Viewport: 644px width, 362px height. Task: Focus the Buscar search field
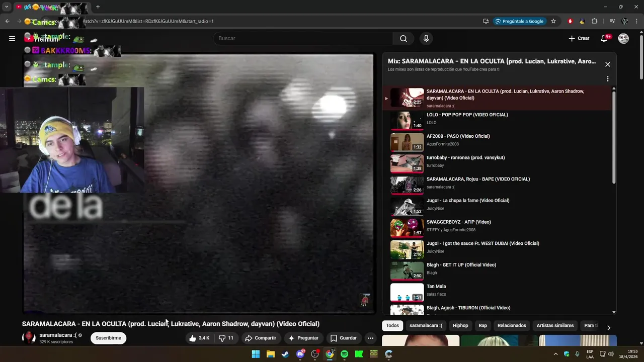point(303,38)
